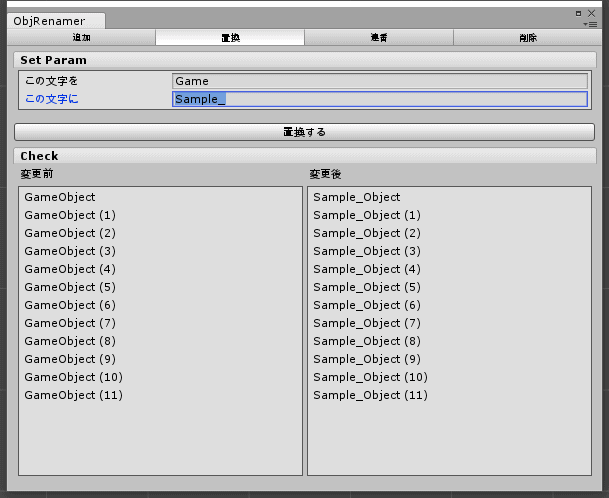Open the 連番 tab
609x498 pixels.
tap(379, 38)
